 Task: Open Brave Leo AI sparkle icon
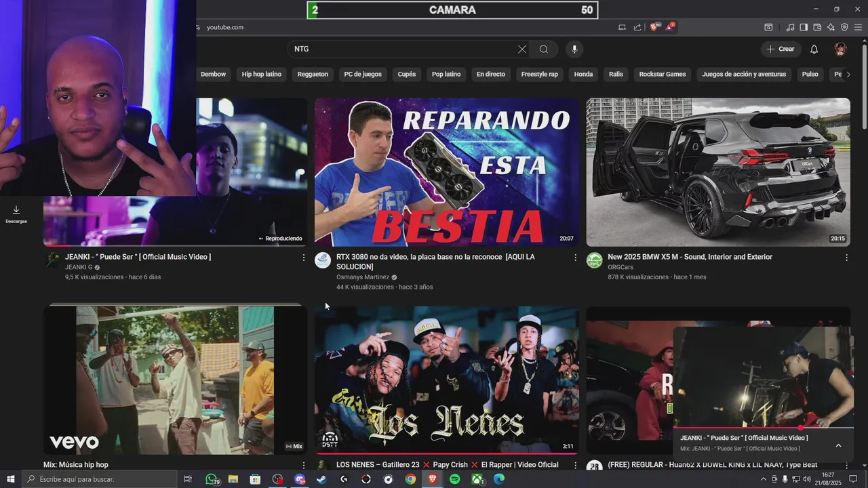[831, 27]
